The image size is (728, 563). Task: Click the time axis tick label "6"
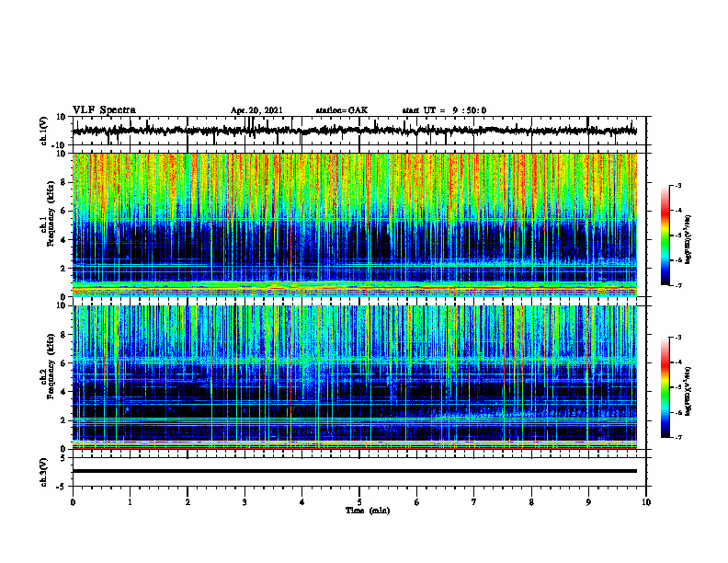pos(417,502)
